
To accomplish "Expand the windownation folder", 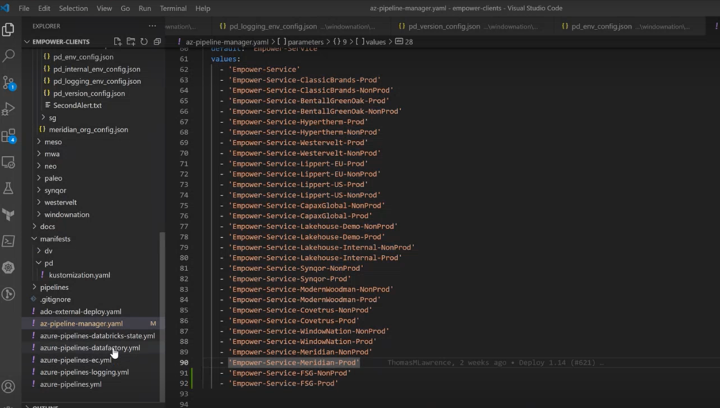I will pos(67,214).
